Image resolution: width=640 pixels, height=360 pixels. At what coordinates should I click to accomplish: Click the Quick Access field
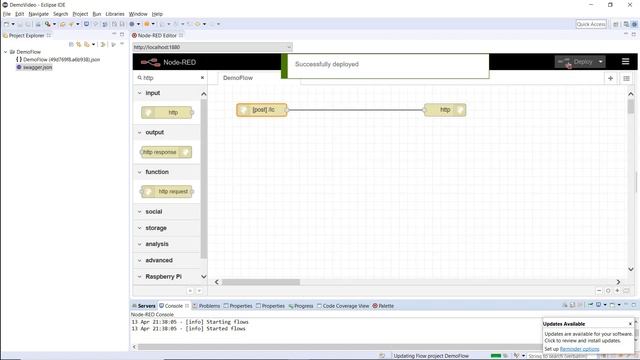(591, 24)
